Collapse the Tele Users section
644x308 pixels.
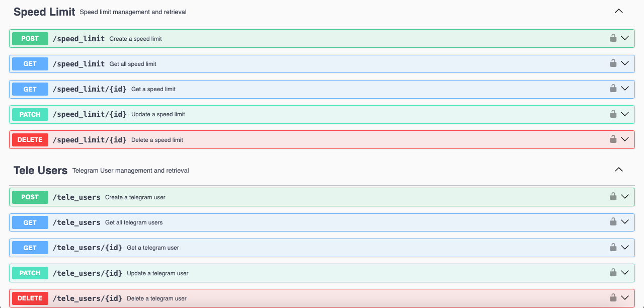click(619, 170)
